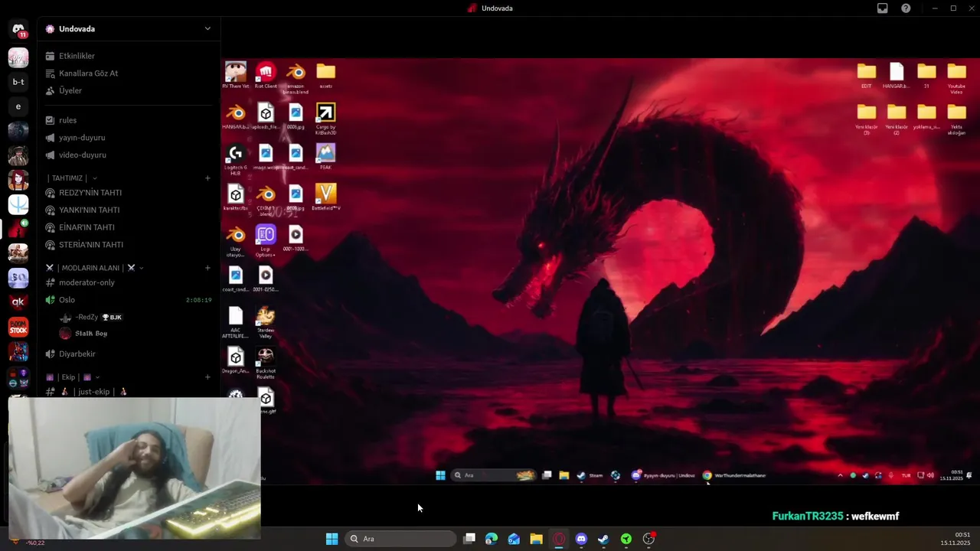Click Riot Client icon in stream
This screenshot has height=551, width=980.
click(266, 76)
